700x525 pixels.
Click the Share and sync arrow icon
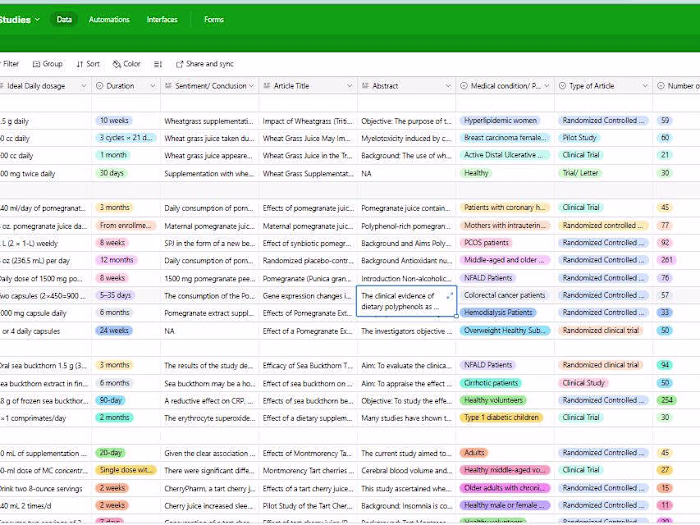[179, 64]
